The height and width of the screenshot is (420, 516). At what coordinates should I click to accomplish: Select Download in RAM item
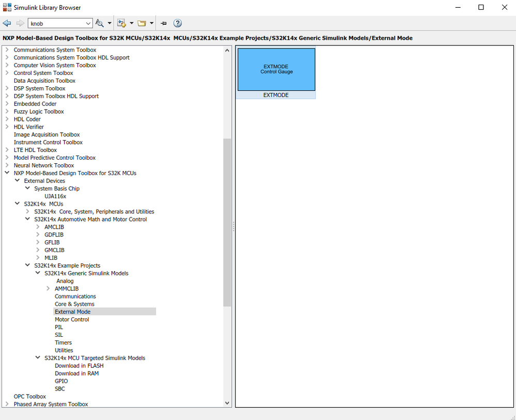coord(76,374)
